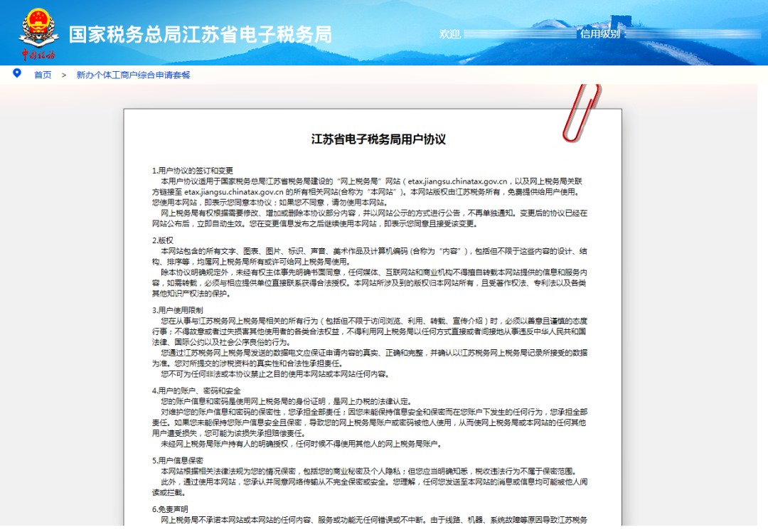Click the line starting 此外，通过使用本网站

[x=374, y=482]
